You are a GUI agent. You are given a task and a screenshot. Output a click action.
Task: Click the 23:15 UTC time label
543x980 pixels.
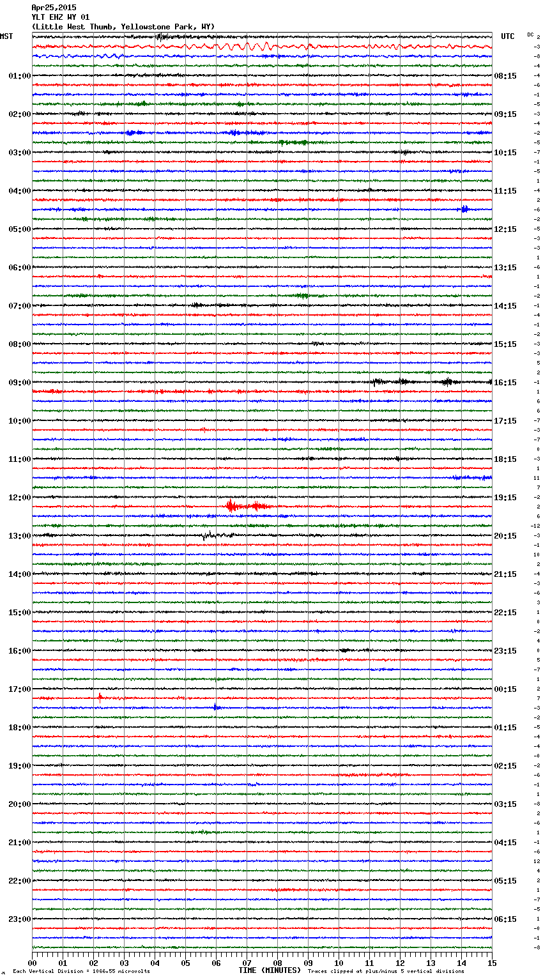pos(505,651)
